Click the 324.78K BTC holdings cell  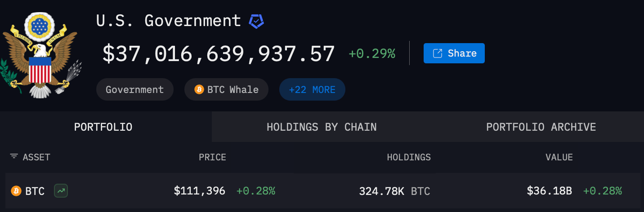394,191
